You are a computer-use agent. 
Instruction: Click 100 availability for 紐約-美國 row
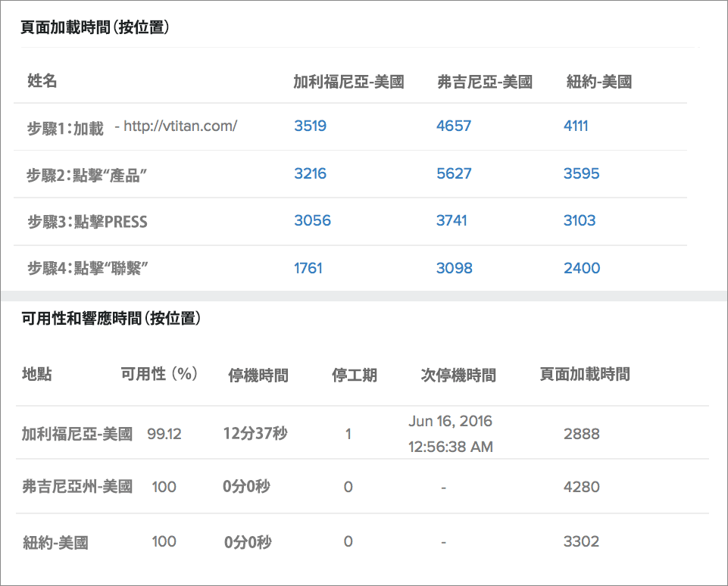pyautogui.click(x=164, y=541)
